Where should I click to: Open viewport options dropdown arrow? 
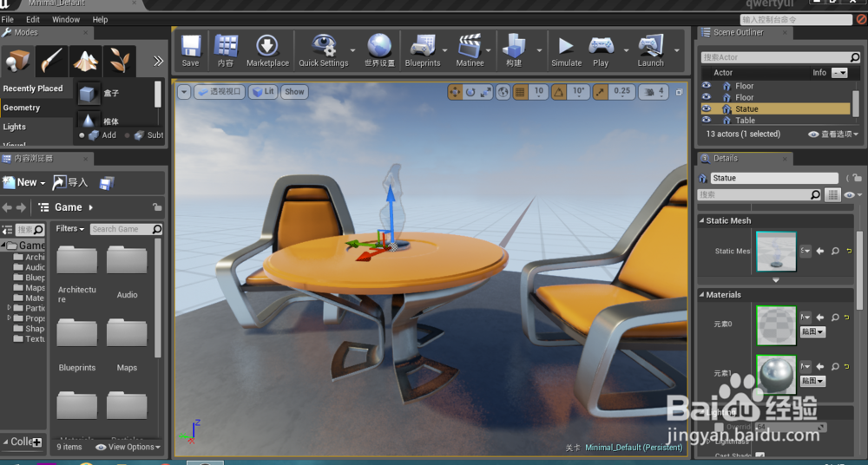tap(184, 92)
